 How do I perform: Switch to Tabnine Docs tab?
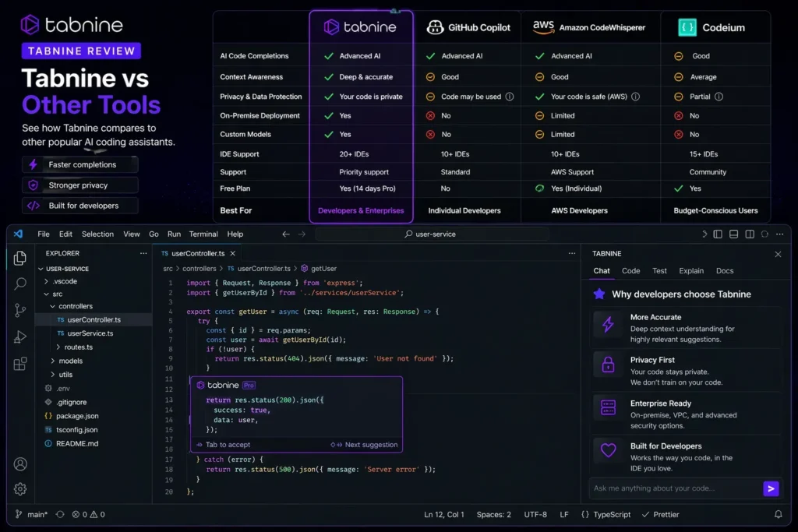[725, 271]
